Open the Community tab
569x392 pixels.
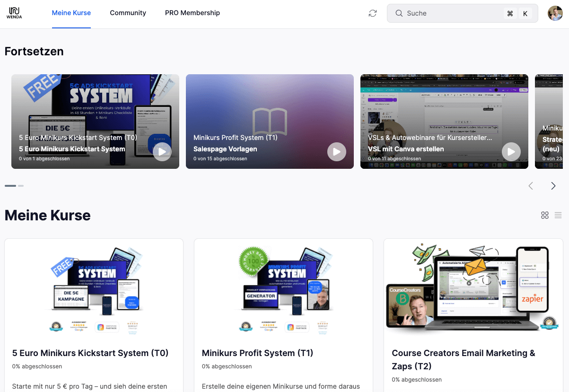click(128, 13)
